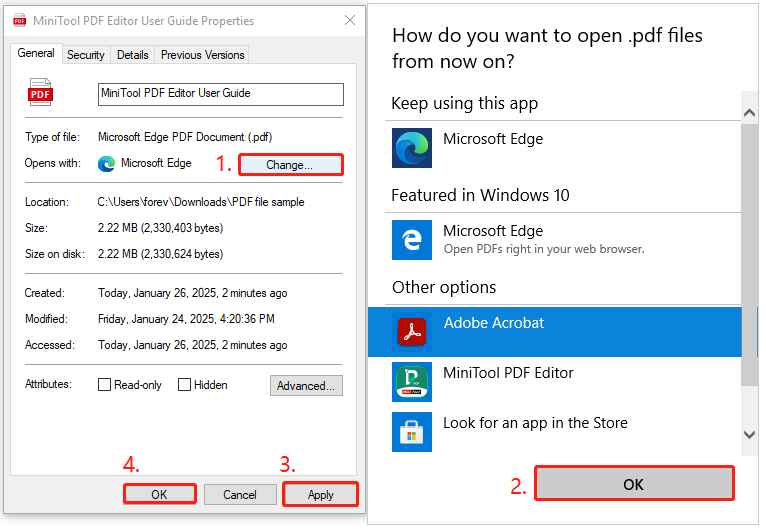Click the Change... button
The width and height of the screenshot is (766, 530).
click(291, 165)
